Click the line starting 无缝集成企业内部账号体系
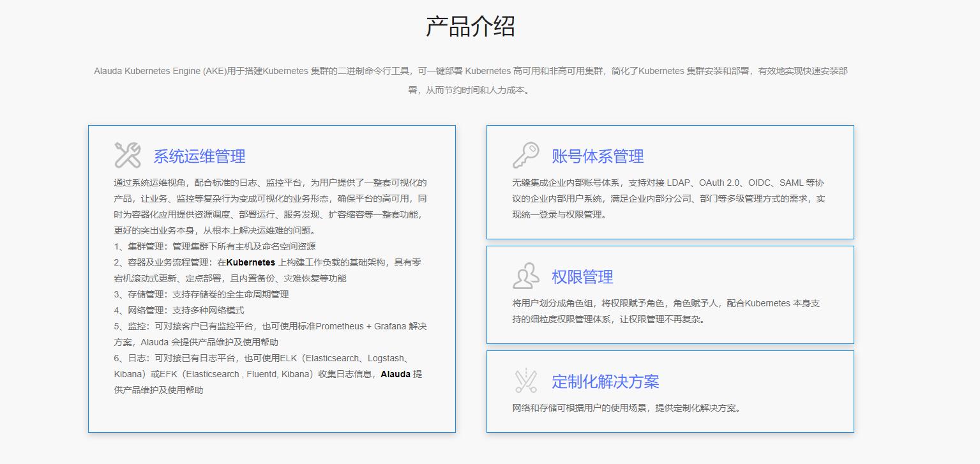The width and height of the screenshot is (980, 464). 668,183
